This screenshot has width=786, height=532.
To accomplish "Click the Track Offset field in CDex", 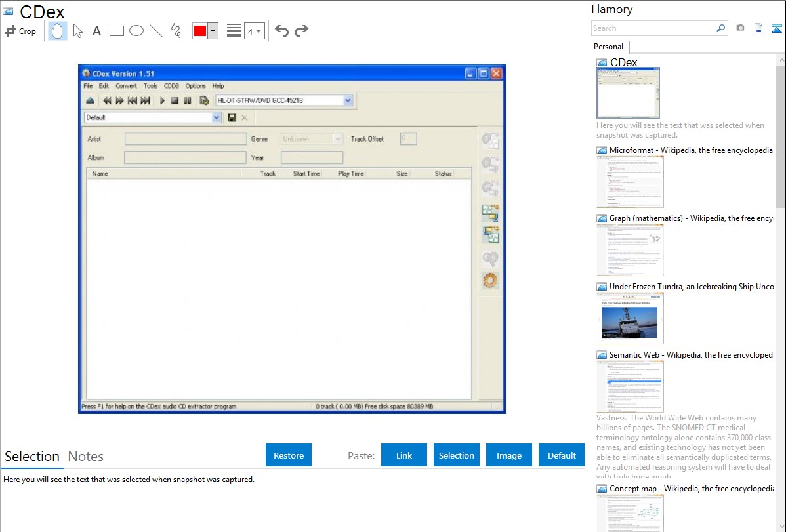I will pyautogui.click(x=409, y=139).
